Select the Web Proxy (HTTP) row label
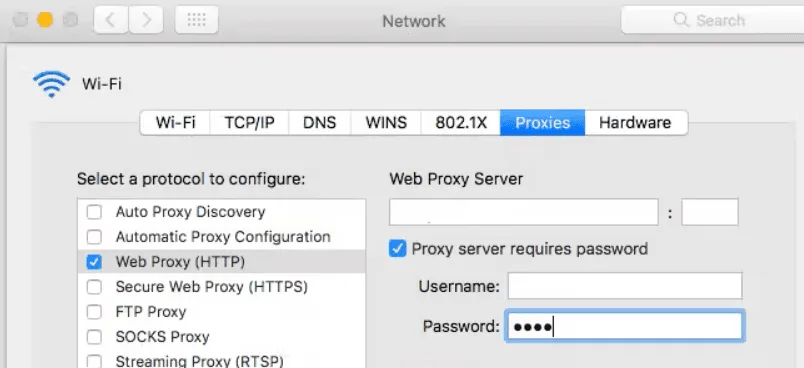The width and height of the screenshot is (804, 368). [x=180, y=262]
